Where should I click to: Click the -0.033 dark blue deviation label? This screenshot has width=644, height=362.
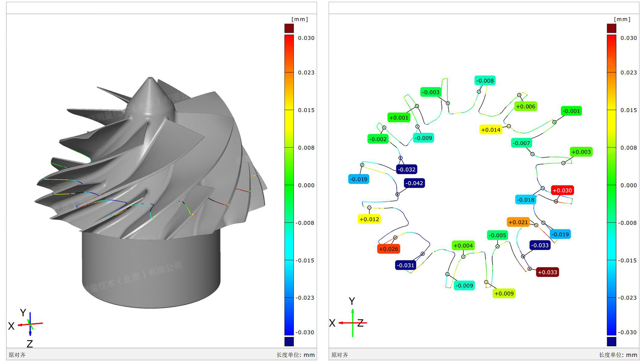(540, 245)
